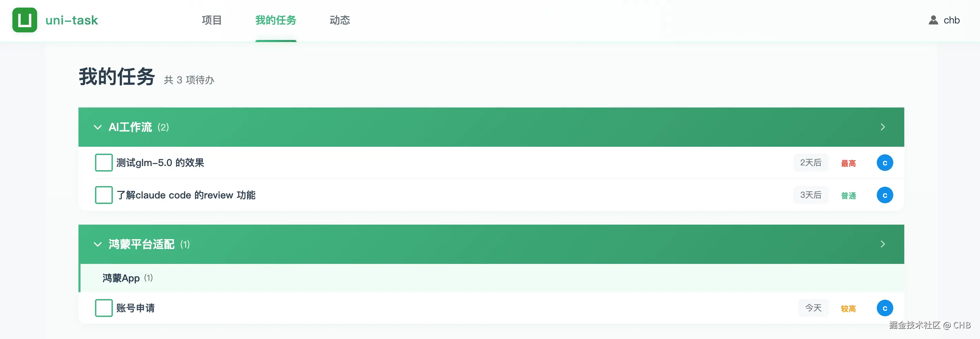
Task: Click the red 最高 priority label
Action: [x=848, y=163]
